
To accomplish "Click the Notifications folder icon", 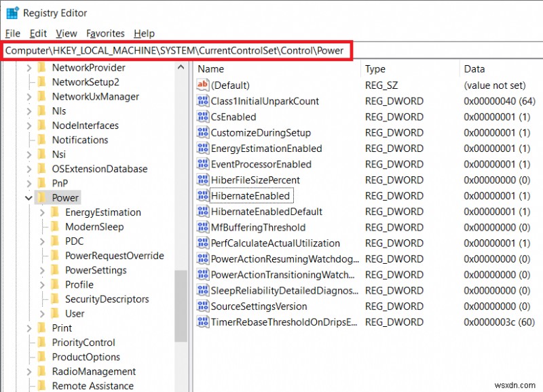I will tap(41, 140).
